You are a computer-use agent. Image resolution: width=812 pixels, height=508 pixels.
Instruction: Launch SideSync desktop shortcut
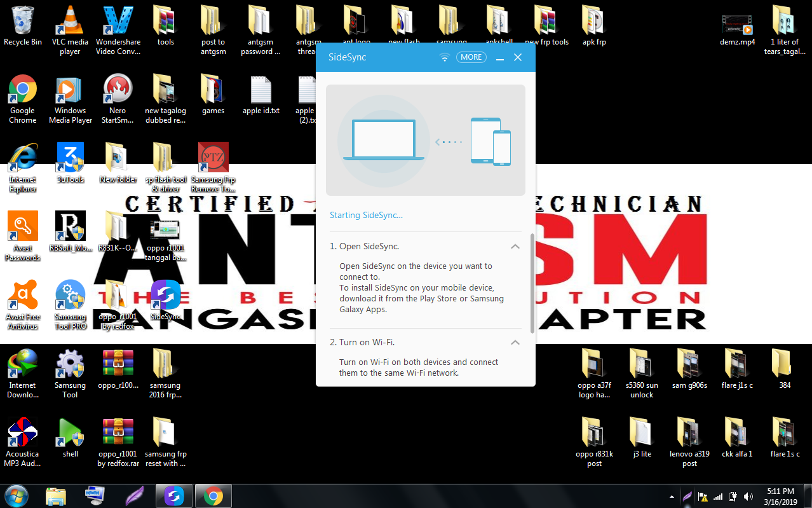[166, 301]
